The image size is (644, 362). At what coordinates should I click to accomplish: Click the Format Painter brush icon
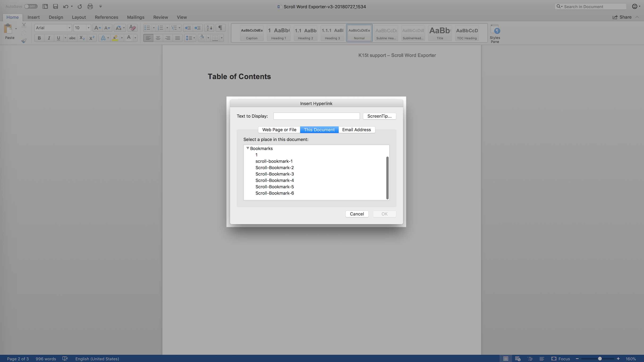[x=24, y=41]
